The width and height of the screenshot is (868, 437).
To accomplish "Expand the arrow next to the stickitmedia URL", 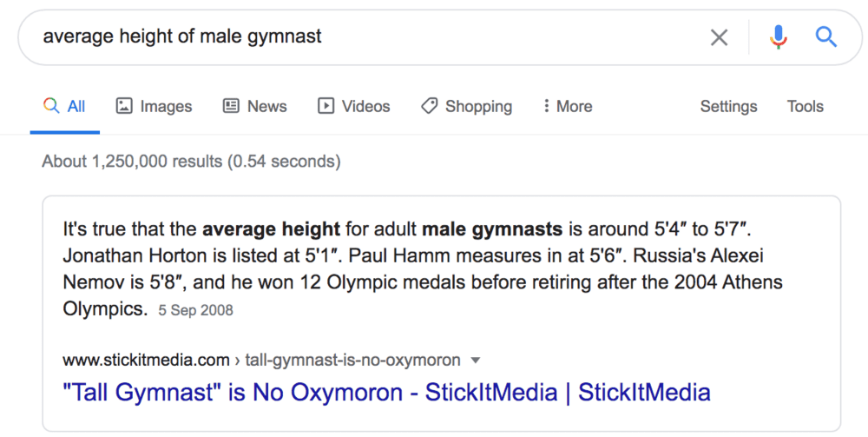I will [x=475, y=361].
